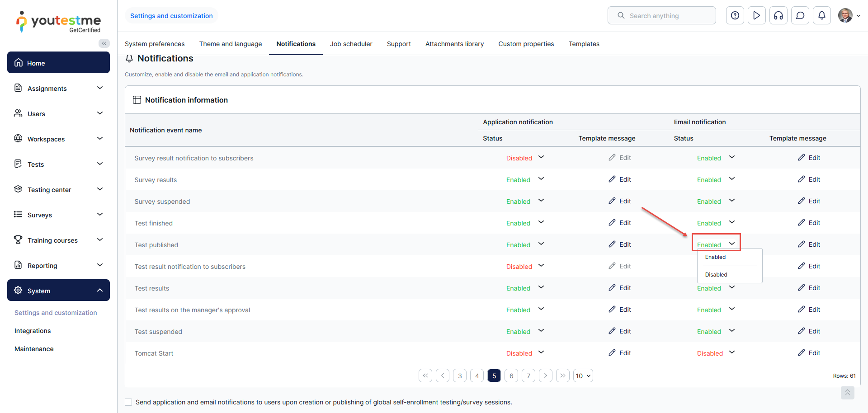Open the chat bubble icon

coord(800,16)
